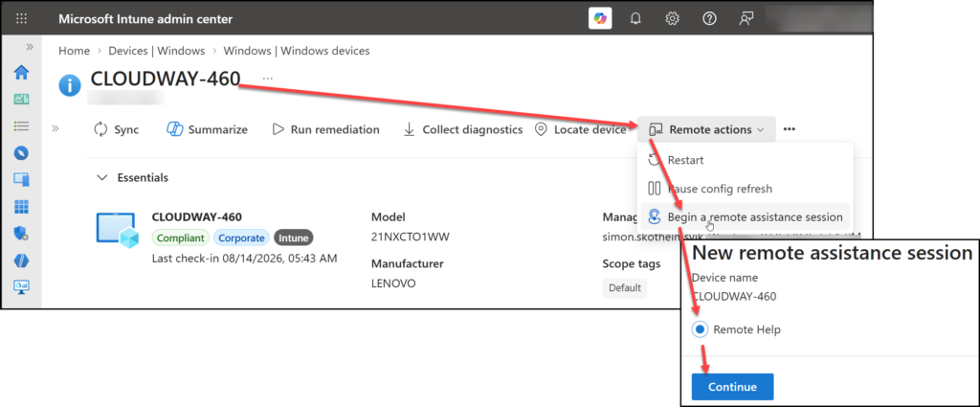This screenshot has width=980, height=407.
Task: Open the help question mark icon
Action: click(709, 19)
